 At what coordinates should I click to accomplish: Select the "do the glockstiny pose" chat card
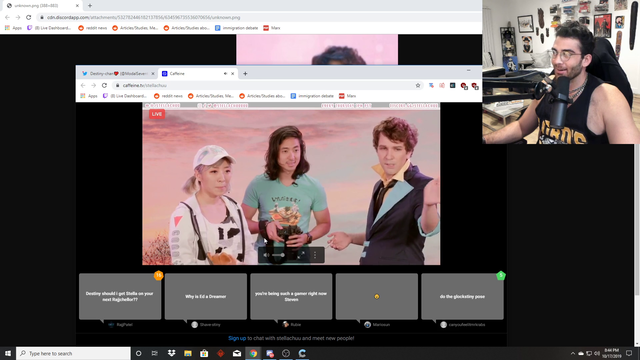click(x=462, y=296)
